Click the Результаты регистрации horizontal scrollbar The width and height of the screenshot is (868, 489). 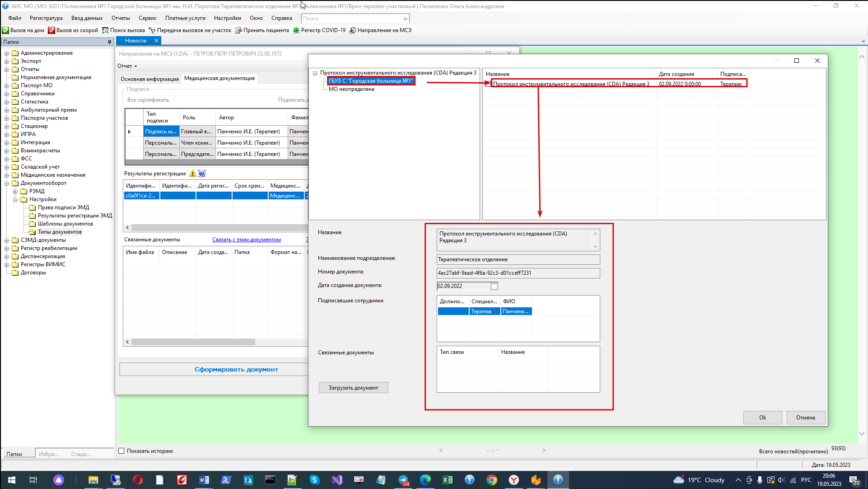[x=219, y=228]
